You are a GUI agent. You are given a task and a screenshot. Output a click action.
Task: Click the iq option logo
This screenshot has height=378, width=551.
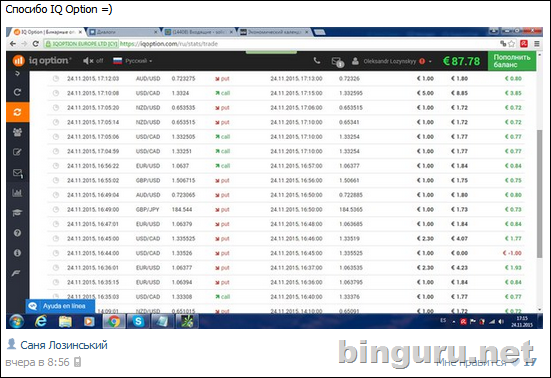(x=42, y=61)
